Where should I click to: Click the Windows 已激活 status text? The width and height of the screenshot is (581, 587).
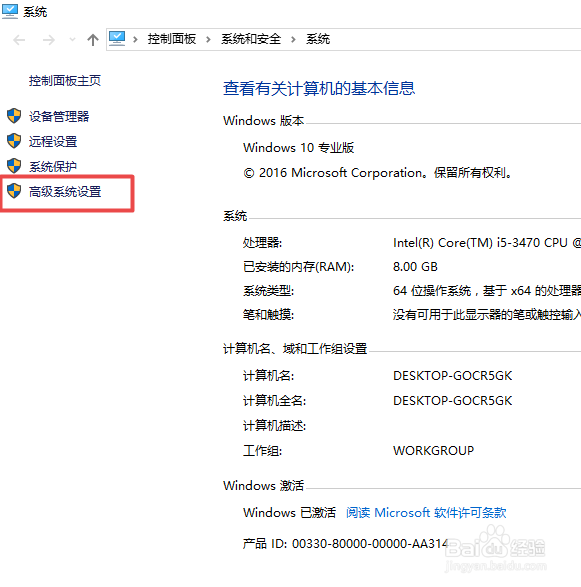(289, 513)
